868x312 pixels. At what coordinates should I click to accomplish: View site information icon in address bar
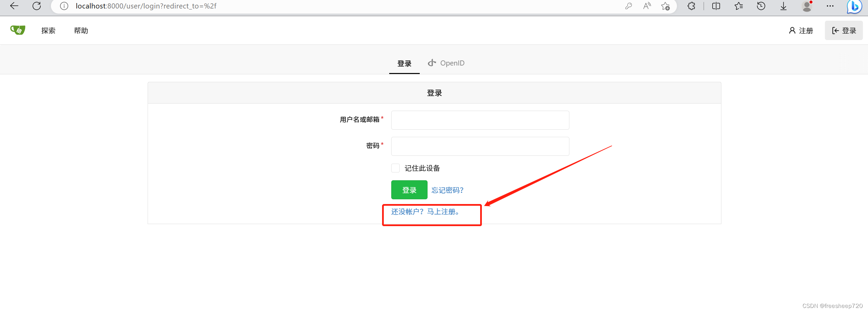[64, 6]
